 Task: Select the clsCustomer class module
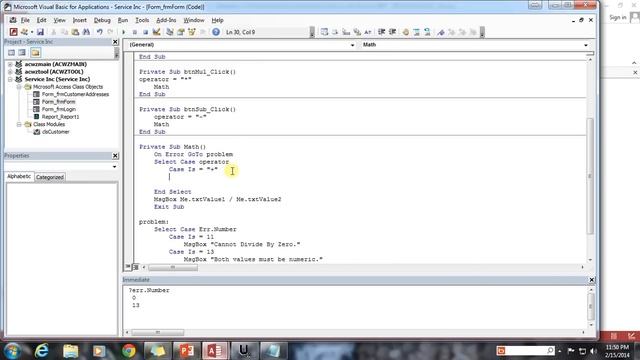tap(56, 132)
